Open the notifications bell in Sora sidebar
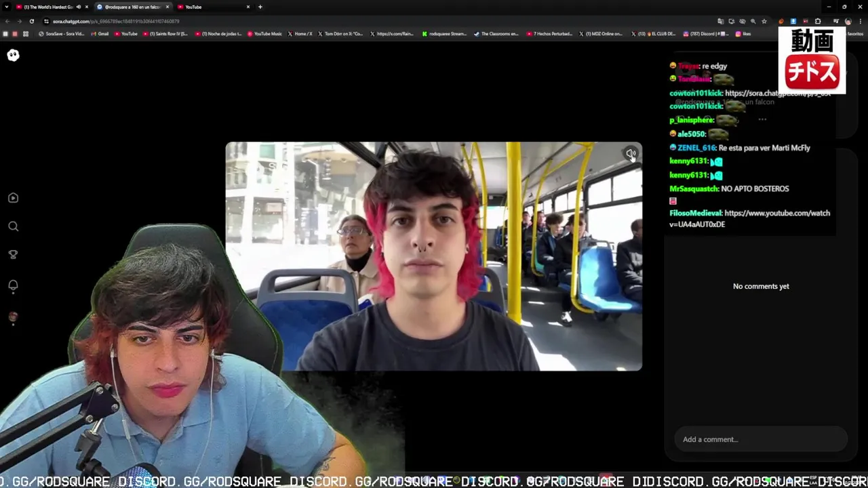Screen dimensions: 868x488 click(x=13, y=285)
